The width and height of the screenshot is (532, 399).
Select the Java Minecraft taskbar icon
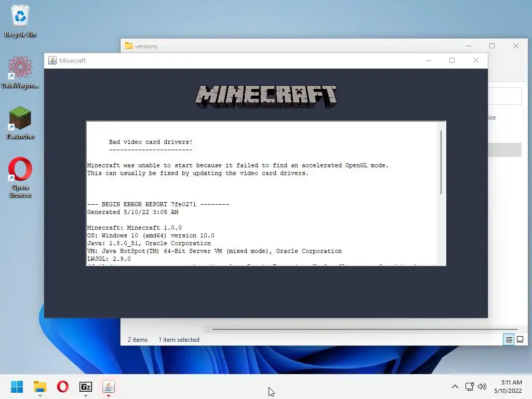tap(109, 387)
